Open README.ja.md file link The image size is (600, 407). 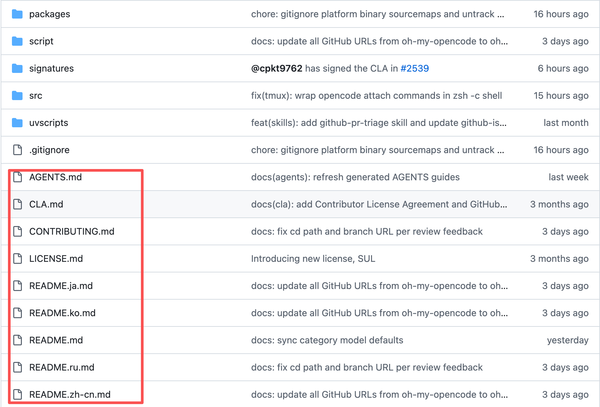62,286
